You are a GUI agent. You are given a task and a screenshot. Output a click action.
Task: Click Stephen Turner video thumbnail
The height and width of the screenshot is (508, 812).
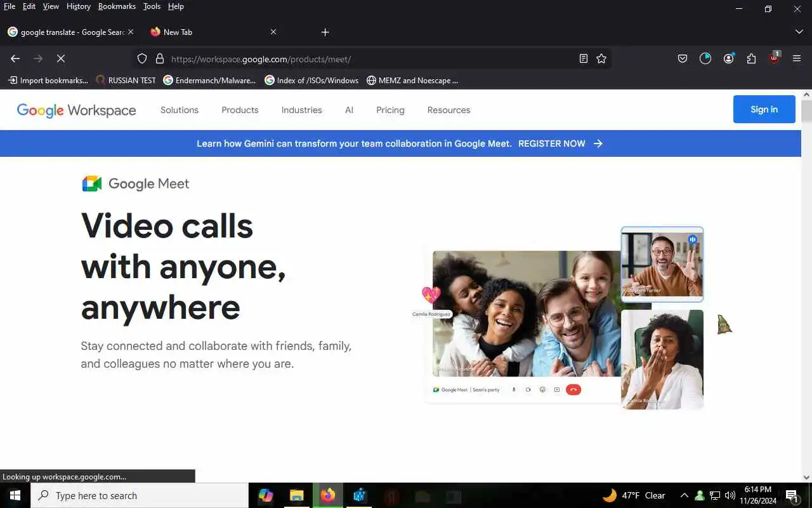coord(662,264)
